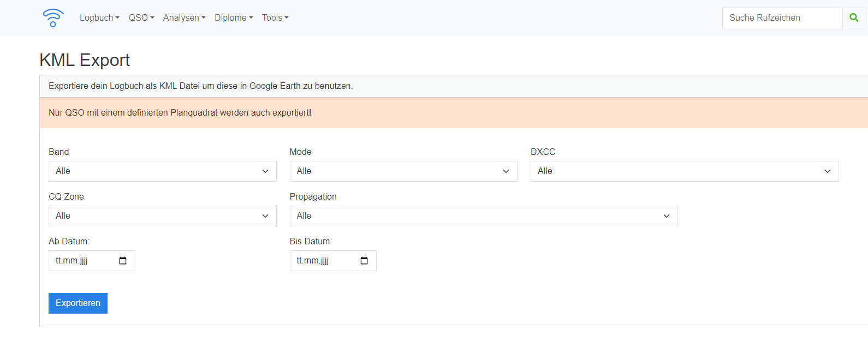Focus the Suche Rufzeichen search field

782,18
